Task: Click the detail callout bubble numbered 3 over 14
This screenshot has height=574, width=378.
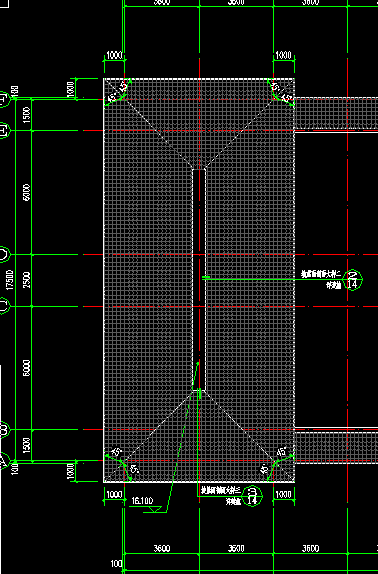Action: pos(252,496)
